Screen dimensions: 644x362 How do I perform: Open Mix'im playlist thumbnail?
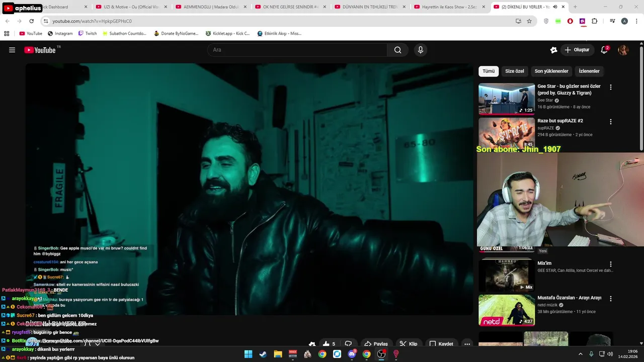pyautogui.click(x=507, y=275)
